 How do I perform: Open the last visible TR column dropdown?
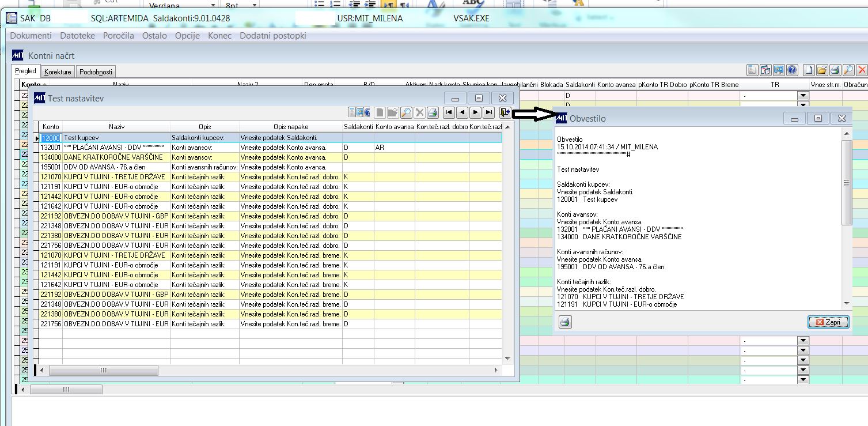coord(803,380)
